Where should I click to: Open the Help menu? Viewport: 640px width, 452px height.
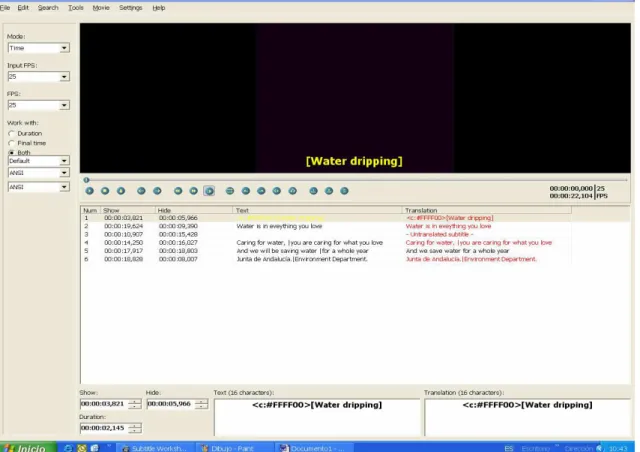pyautogui.click(x=159, y=8)
